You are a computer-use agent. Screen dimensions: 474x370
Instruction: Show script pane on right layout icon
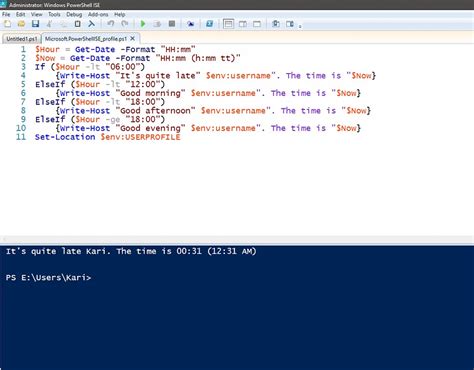click(x=243, y=24)
